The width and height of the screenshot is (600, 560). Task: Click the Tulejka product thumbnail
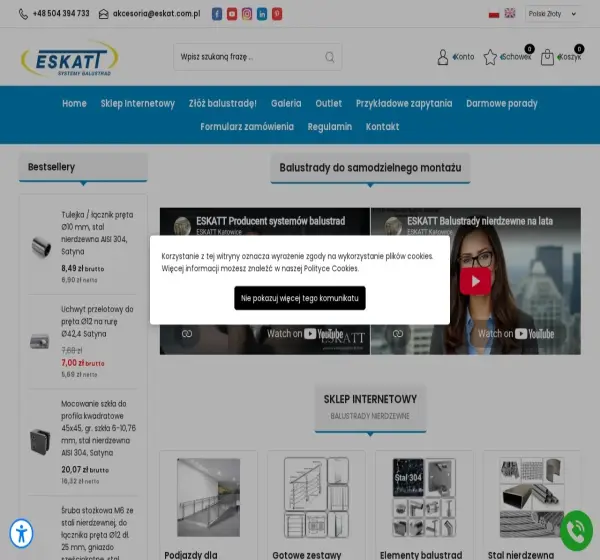[41, 247]
